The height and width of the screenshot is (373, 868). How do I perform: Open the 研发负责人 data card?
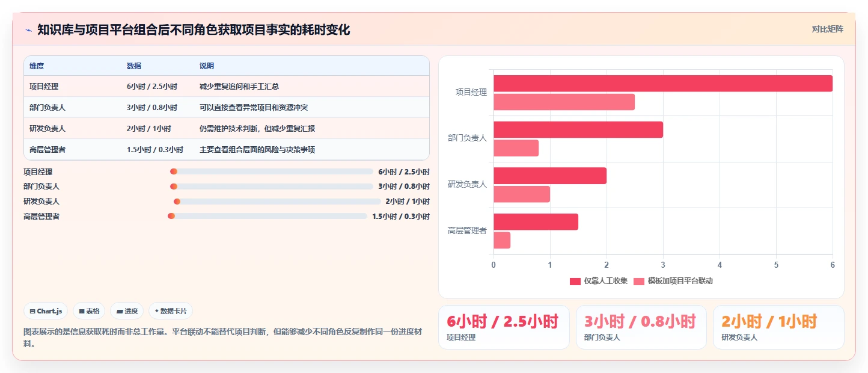778,327
